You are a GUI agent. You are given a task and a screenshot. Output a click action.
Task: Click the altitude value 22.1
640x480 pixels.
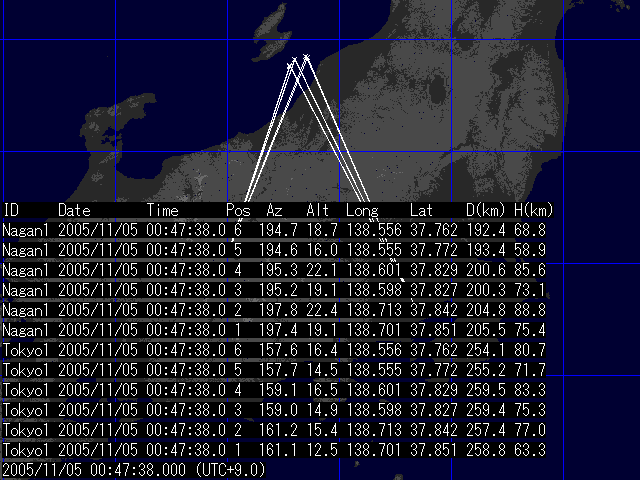click(x=322, y=270)
